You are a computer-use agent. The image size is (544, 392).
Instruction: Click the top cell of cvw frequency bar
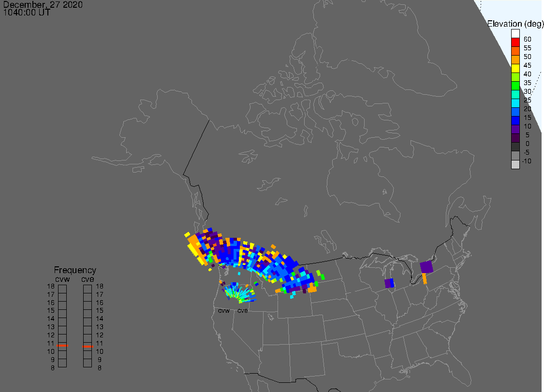click(62, 289)
